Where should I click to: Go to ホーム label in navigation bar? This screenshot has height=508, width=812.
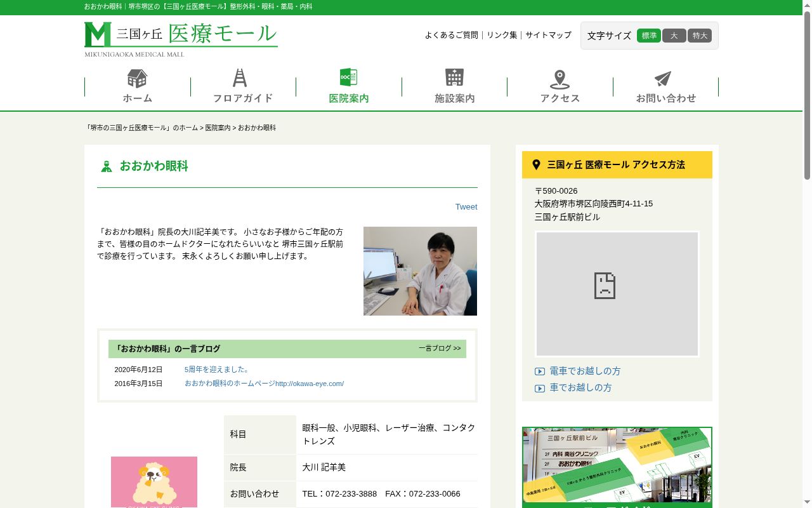coord(138,98)
